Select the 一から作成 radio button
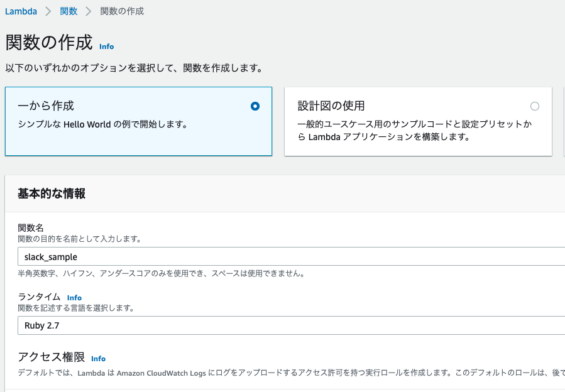The image size is (565, 392). coord(255,106)
